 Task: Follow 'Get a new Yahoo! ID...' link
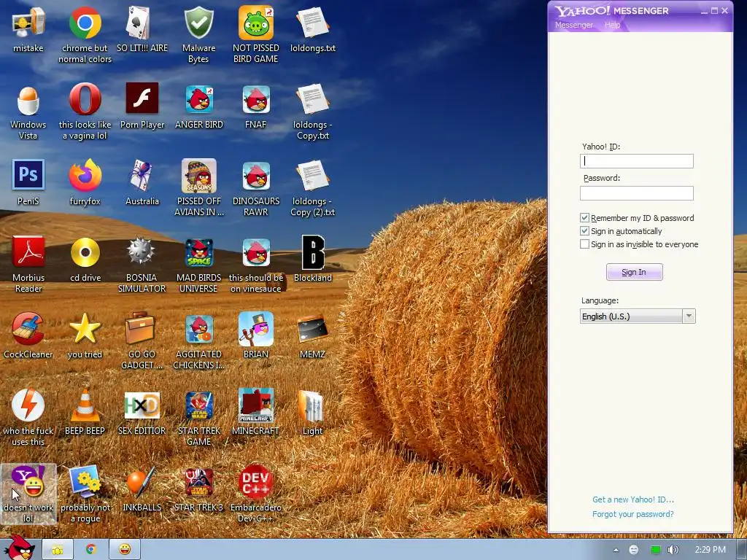[633, 499]
